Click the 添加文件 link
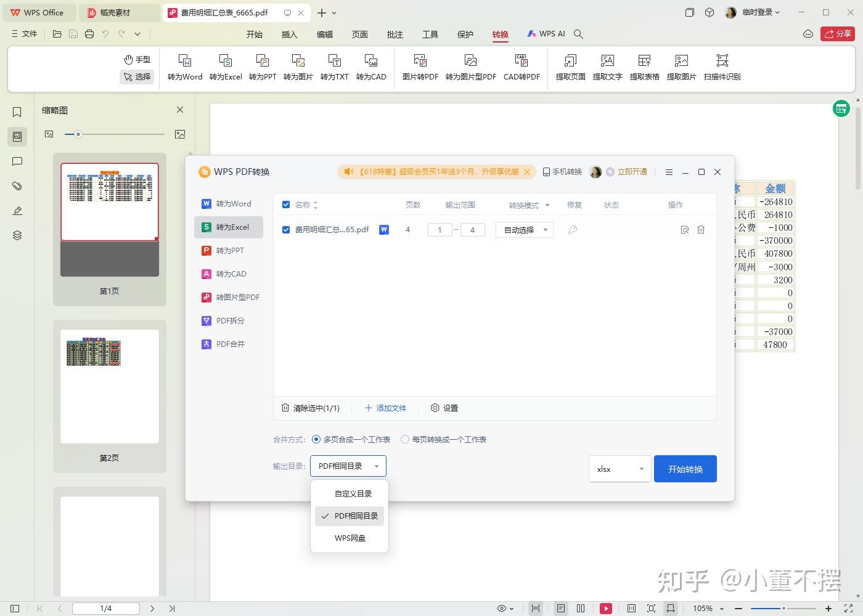 coord(386,408)
